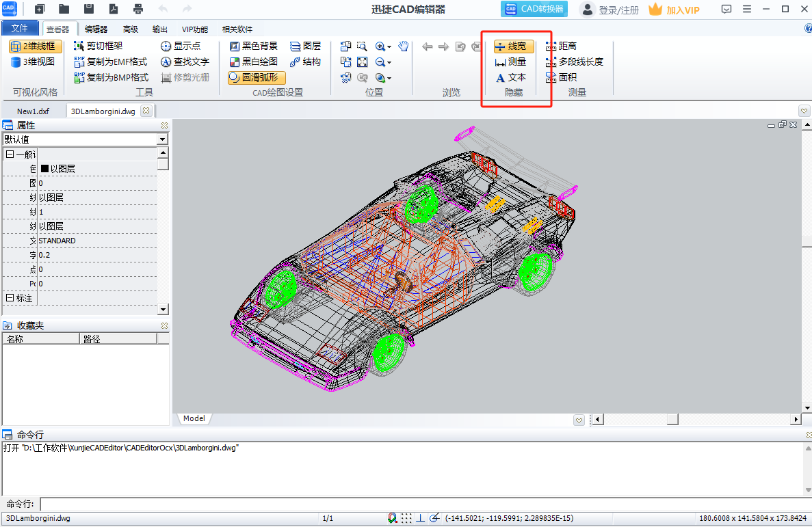Toggle Smooth Arcs (圆滑弧形) option
Image resolution: width=812 pixels, height=527 pixels.
[x=257, y=78]
